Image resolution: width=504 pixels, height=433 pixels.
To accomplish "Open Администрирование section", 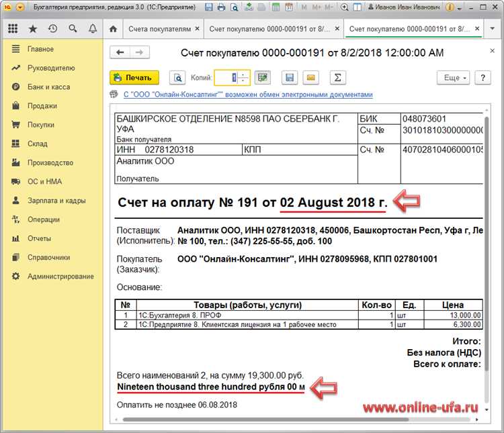I will tap(60, 277).
